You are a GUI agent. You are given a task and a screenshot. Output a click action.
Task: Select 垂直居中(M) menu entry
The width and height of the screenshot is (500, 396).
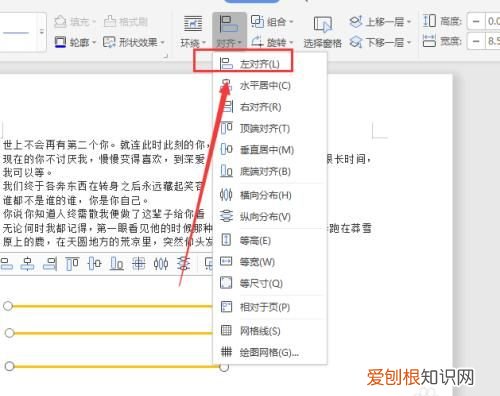pos(270,150)
